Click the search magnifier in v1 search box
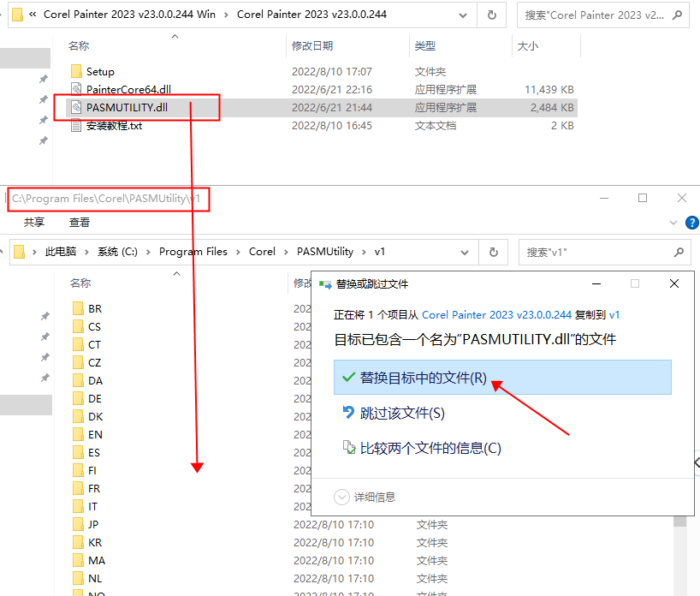Image resolution: width=700 pixels, height=596 pixels. (x=678, y=252)
